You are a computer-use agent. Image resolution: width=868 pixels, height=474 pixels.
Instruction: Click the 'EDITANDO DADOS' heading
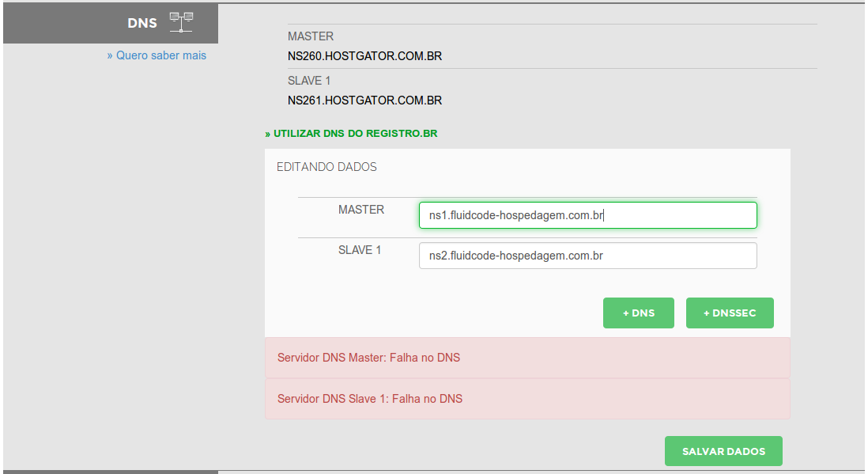[326, 167]
